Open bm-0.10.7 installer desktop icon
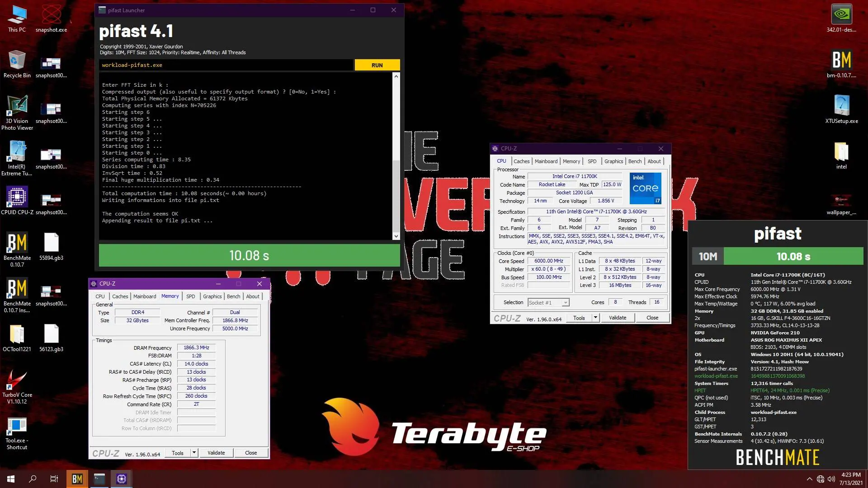 841,64
